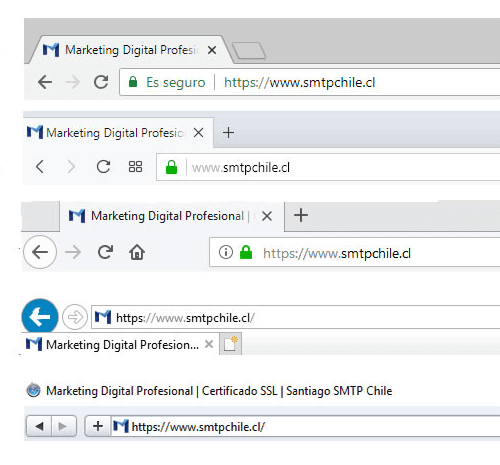Click Firefox's forward arrow
Image resolution: width=500 pixels, height=465 pixels.
click(73, 252)
